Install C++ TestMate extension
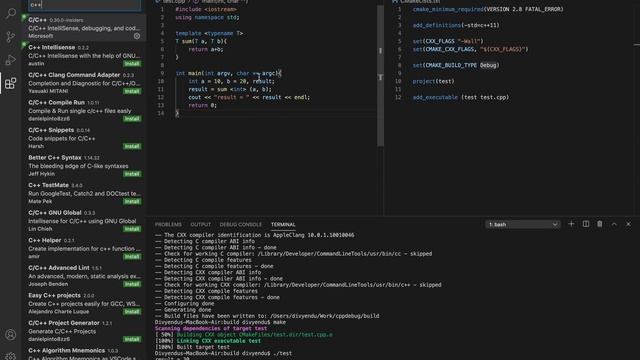The image size is (640, 360). [x=132, y=201]
